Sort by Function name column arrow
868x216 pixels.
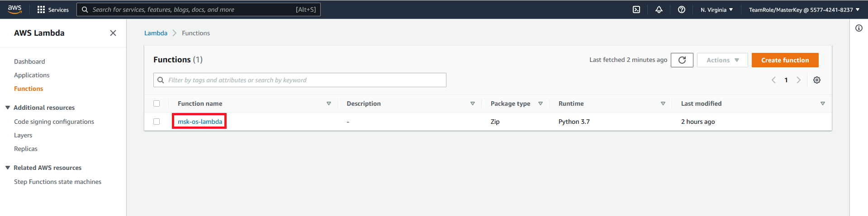329,103
